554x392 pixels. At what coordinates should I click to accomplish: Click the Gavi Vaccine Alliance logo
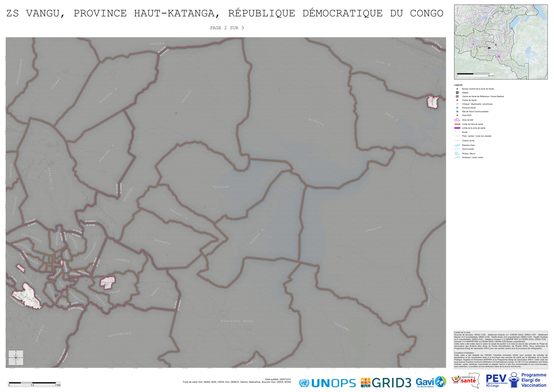pyautogui.click(x=431, y=382)
